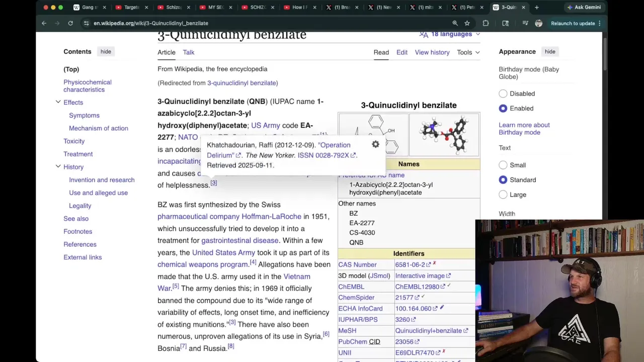Click the zoom magnifier icon in address bar
Screen dimensions: 644x362
click(x=455, y=23)
